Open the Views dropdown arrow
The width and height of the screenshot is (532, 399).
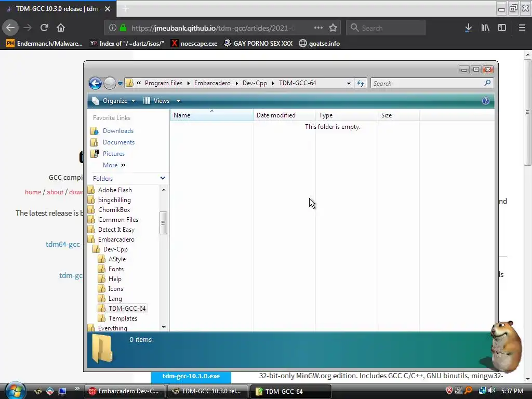pos(179,101)
